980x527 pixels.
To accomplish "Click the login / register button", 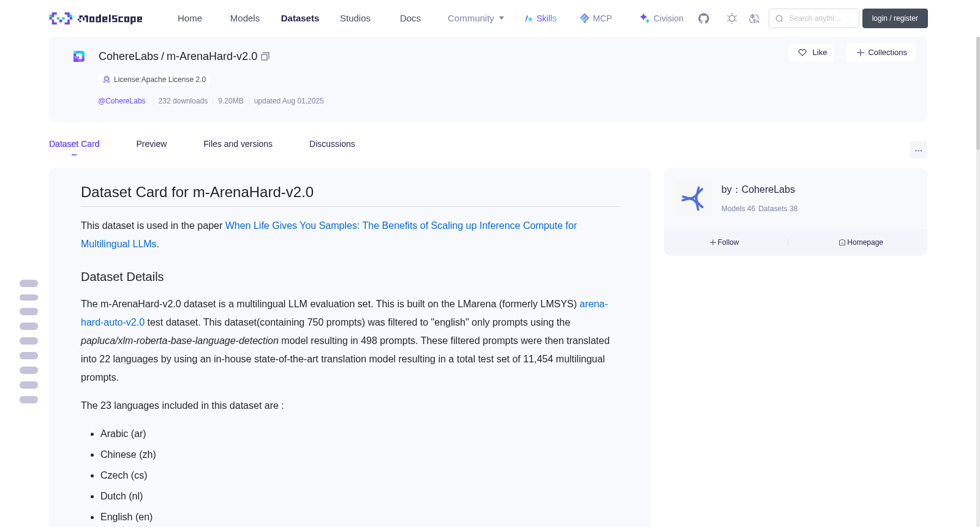I will click(895, 18).
